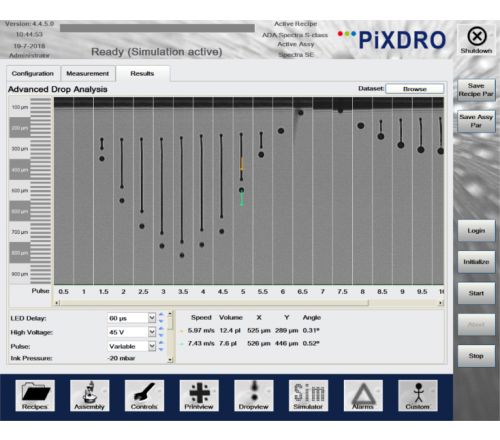The height and width of the screenshot is (440, 500).
Task: Launch the Printview module
Action: [199, 395]
